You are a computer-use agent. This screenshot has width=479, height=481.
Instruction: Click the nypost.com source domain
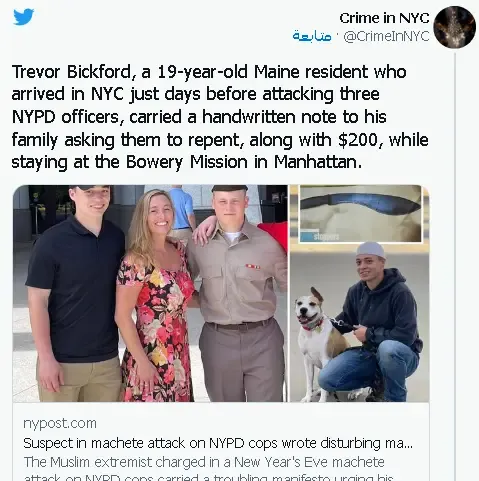pyautogui.click(x=60, y=423)
